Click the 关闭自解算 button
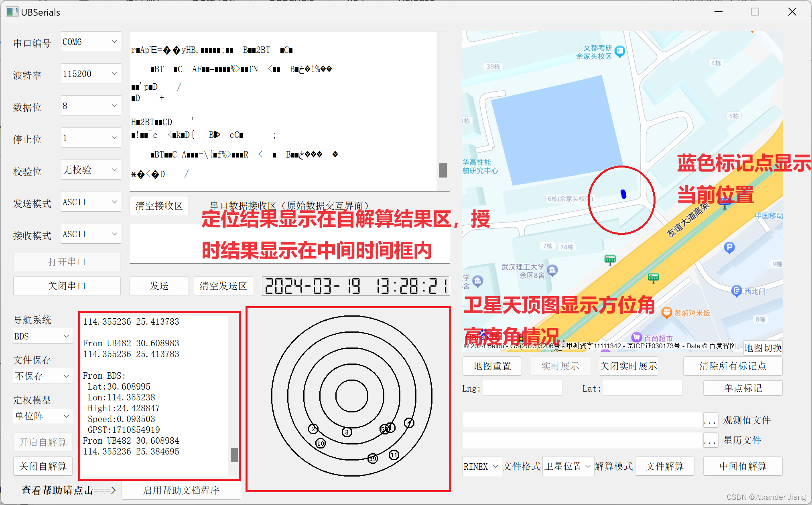The height and width of the screenshot is (505, 812). [43, 466]
